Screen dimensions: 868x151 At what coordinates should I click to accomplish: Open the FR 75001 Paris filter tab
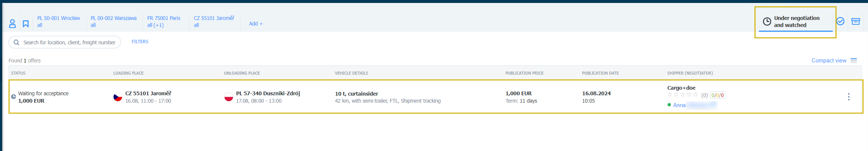pyautogui.click(x=164, y=22)
